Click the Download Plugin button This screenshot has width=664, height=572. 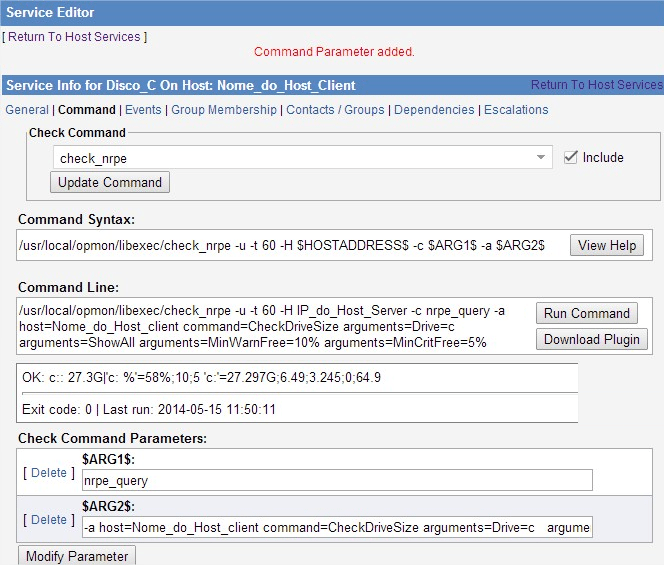pyautogui.click(x=592, y=339)
